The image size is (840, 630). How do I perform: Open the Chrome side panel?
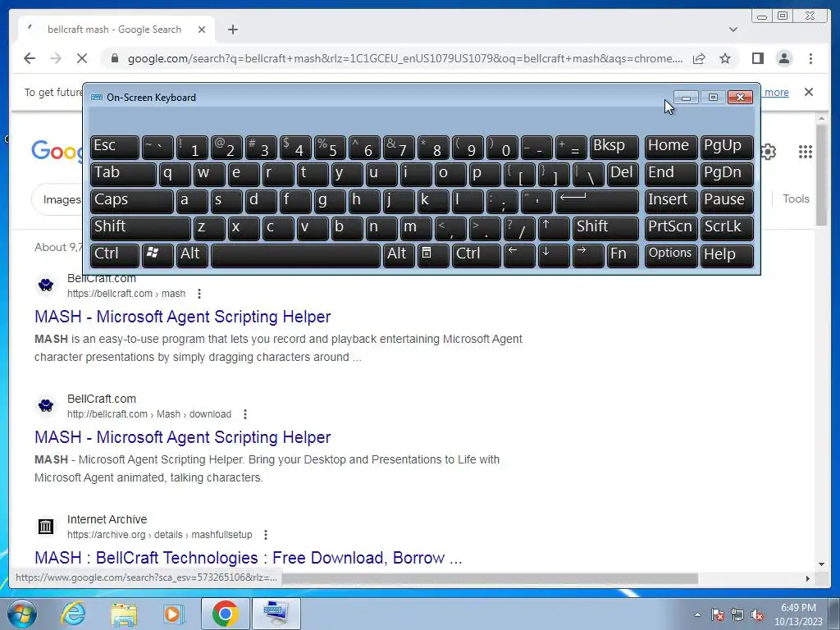point(757,58)
